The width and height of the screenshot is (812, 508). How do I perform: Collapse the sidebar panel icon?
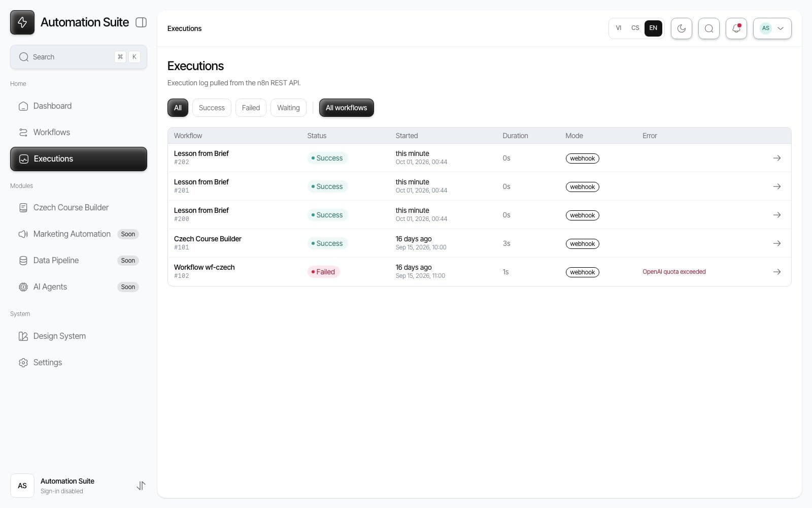[141, 22]
